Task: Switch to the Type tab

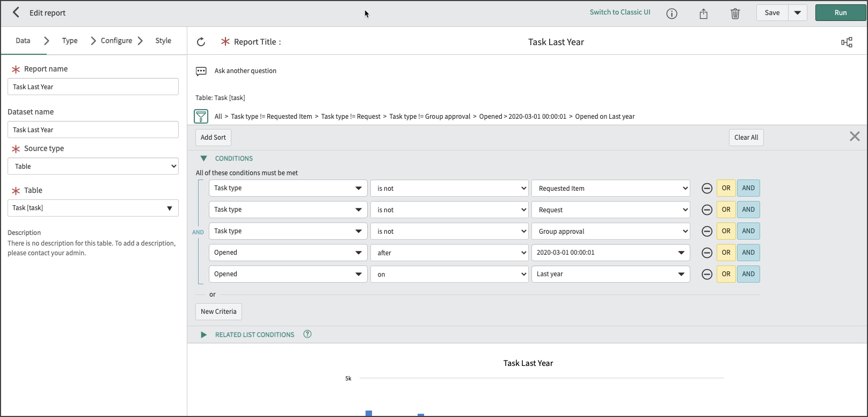Action: tap(70, 41)
